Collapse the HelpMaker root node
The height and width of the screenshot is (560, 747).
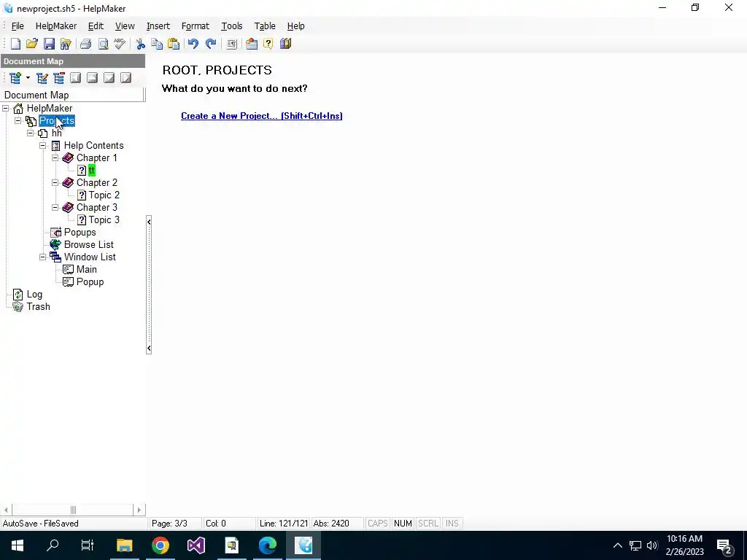[x=6, y=109]
